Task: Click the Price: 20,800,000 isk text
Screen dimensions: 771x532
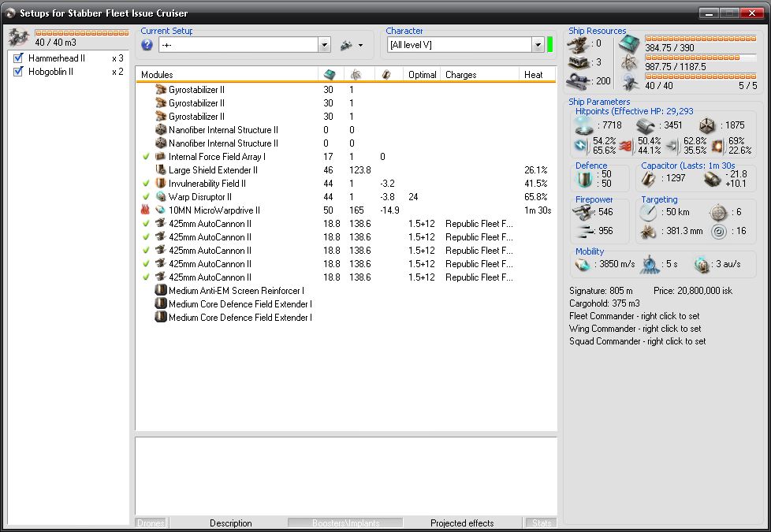Action: point(693,291)
